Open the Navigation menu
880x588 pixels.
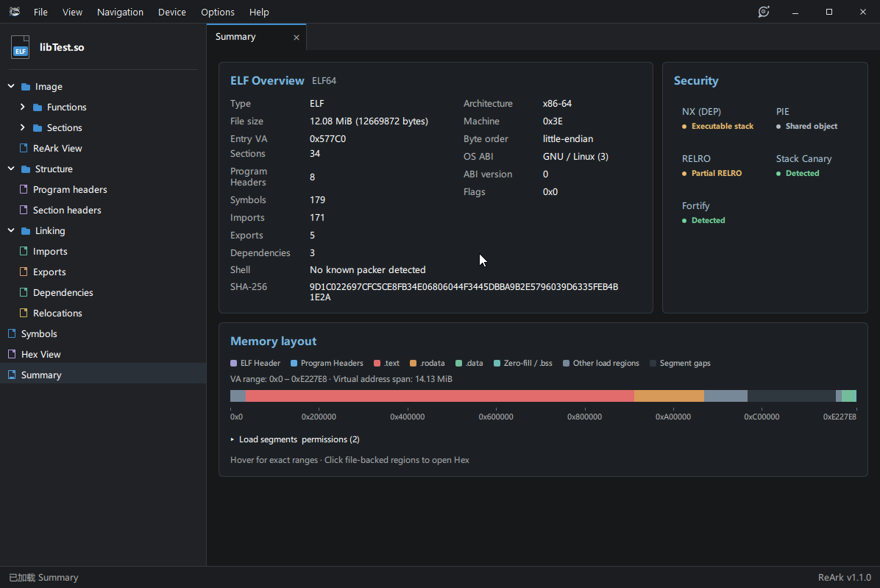pyautogui.click(x=120, y=12)
